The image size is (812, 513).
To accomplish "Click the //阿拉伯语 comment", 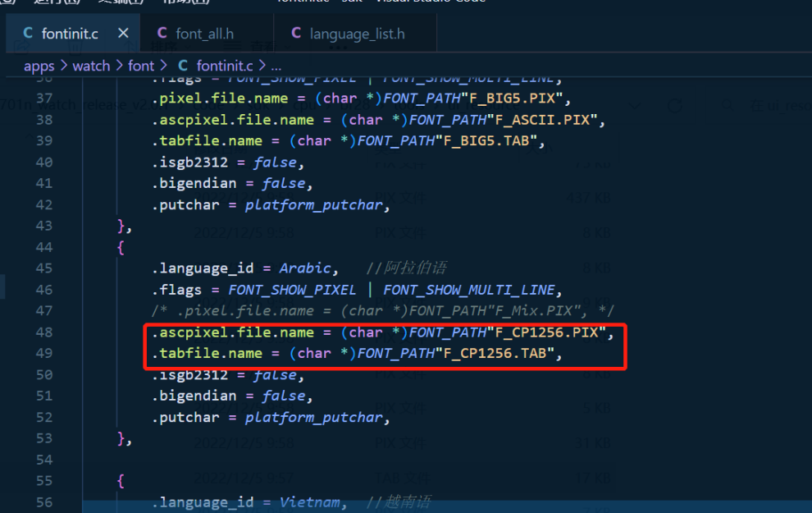I will tap(407, 268).
